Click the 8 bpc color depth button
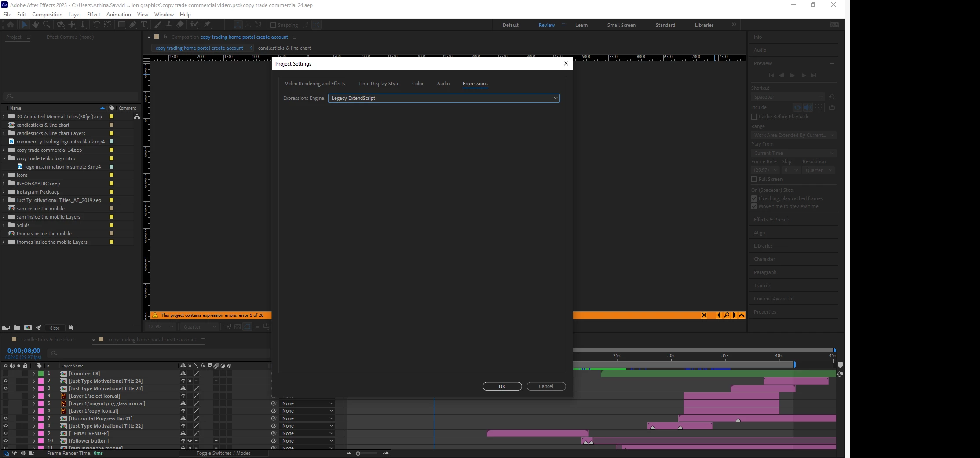Viewport: 980px width, 458px height. (55, 328)
